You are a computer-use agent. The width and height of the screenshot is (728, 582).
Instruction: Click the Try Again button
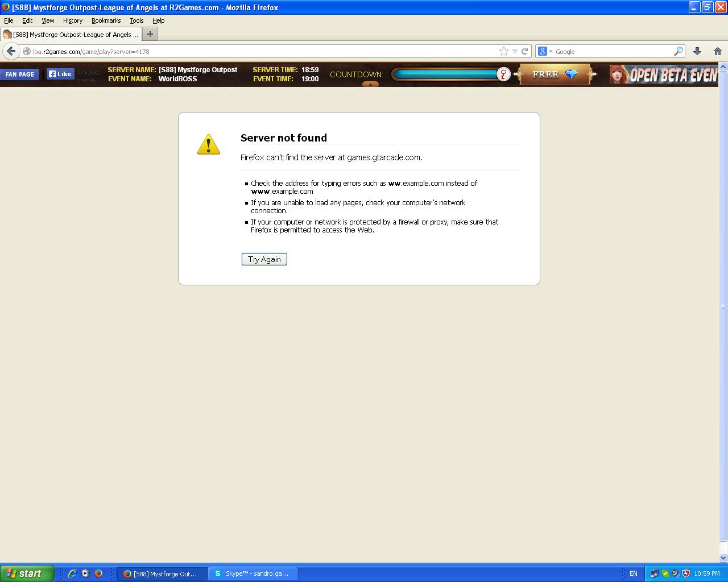click(264, 259)
